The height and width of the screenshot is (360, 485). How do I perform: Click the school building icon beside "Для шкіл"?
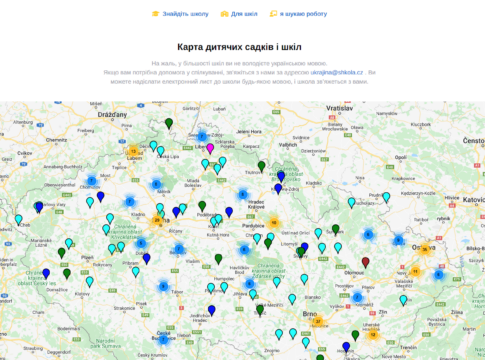[x=224, y=14]
